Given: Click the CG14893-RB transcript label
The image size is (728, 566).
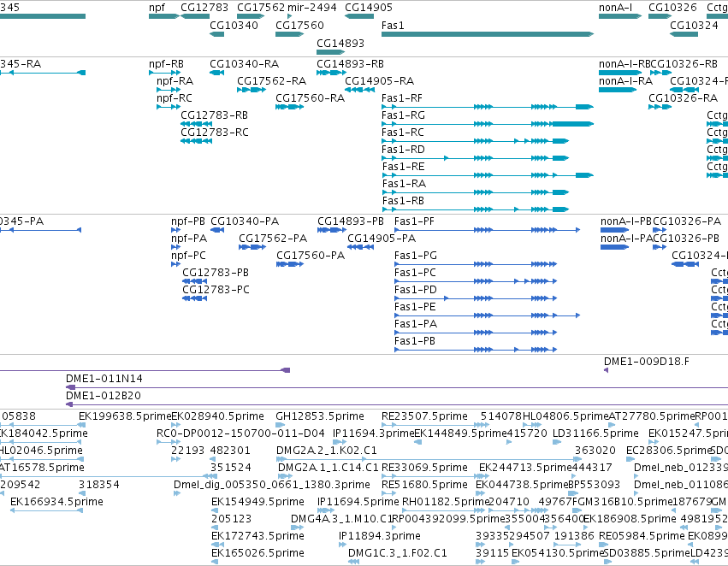Looking at the screenshot, I should click(350, 64).
